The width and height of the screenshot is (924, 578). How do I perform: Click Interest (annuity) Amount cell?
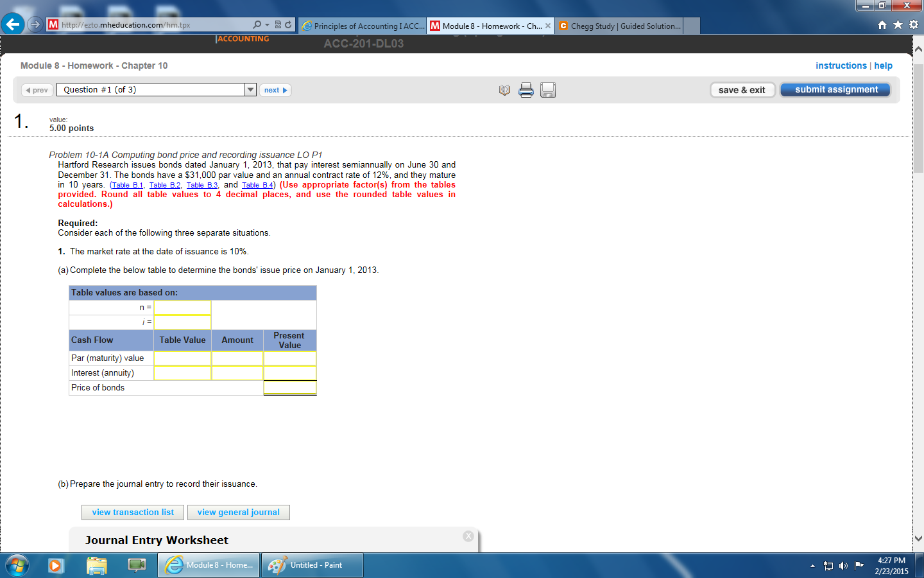[237, 373]
